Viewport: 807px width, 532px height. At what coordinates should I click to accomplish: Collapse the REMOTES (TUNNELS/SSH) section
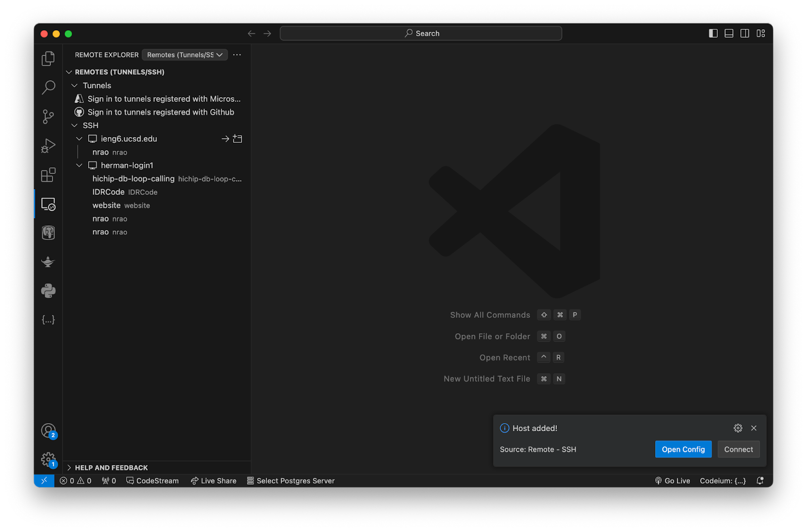(x=69, y=72)
